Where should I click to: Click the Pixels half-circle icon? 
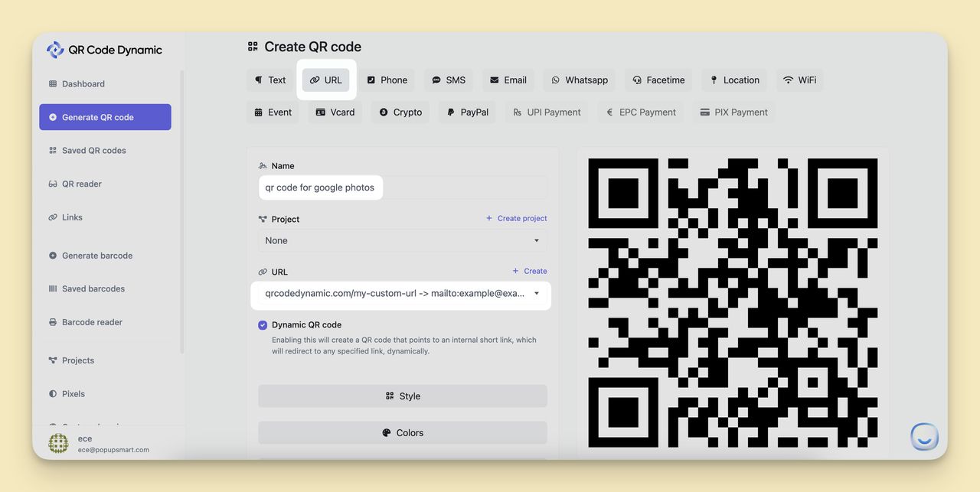53,394
